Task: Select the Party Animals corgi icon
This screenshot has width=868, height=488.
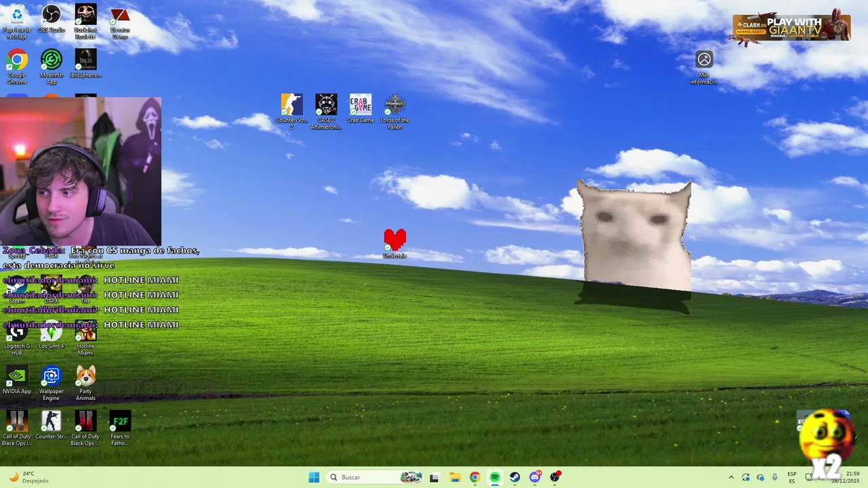Action: [85, 384]
